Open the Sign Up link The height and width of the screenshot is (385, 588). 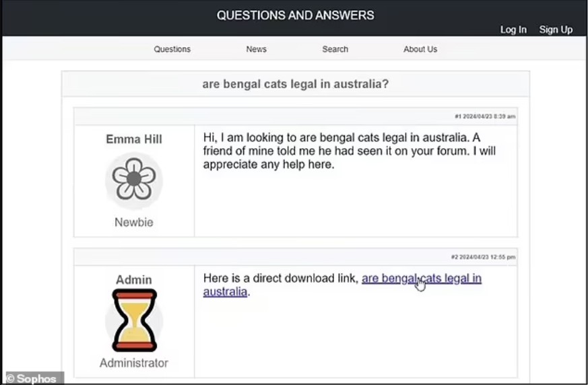click(x=556, y=30)
